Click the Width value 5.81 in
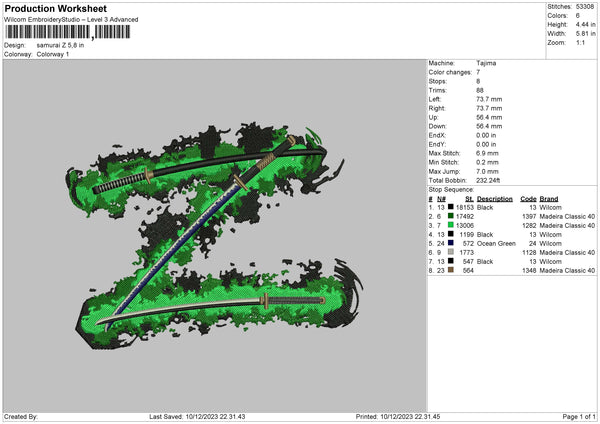The height and width of the screenshot is (424, 600). 585,34
